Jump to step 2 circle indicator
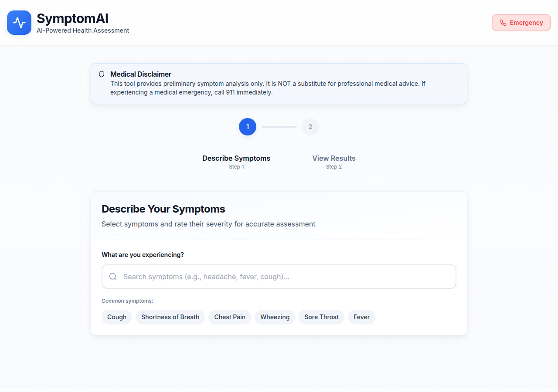The height and width of the screenshot is (392, 558). pyautogui.click(x=310, y=127)
